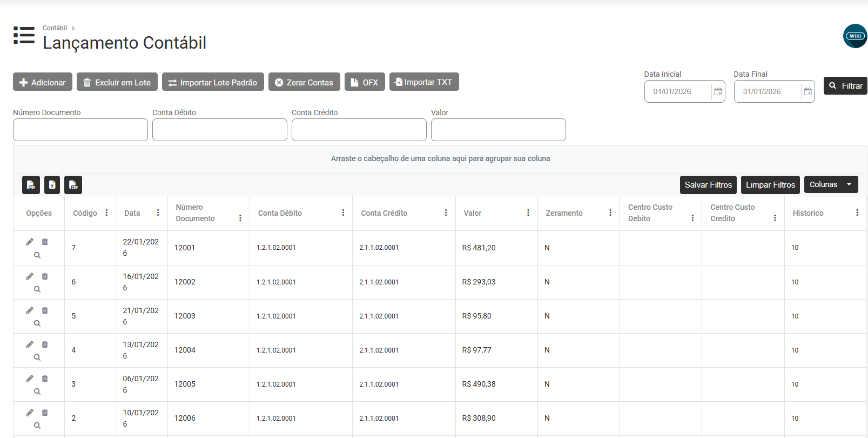Open the Centro Custo Debito column menu
This screenshot has height=438, width=868.
pos(692,218)
